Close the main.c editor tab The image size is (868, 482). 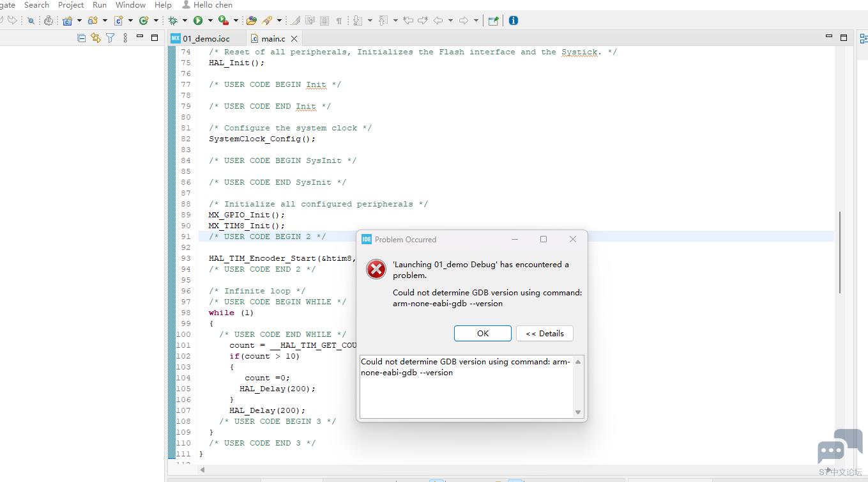[294, 38]
